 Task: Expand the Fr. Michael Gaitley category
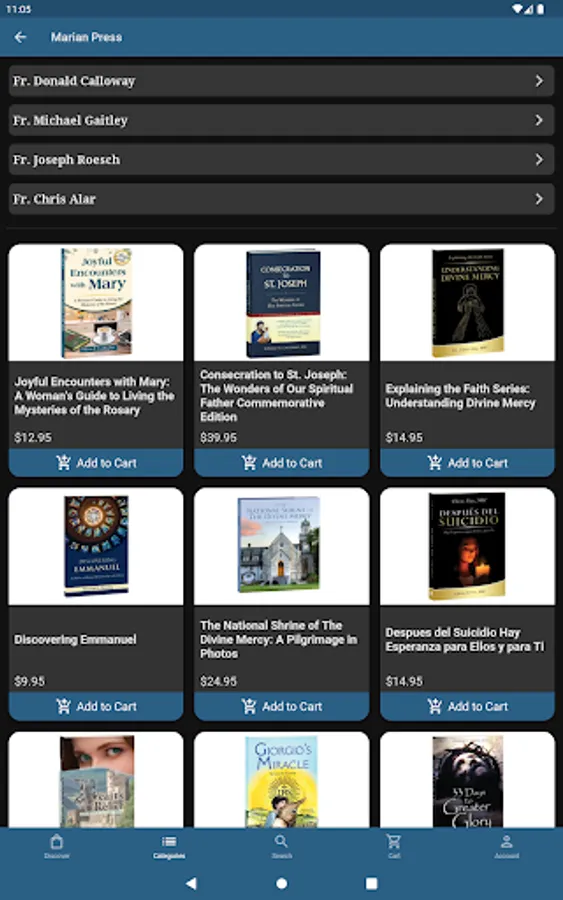pos(281,120)
